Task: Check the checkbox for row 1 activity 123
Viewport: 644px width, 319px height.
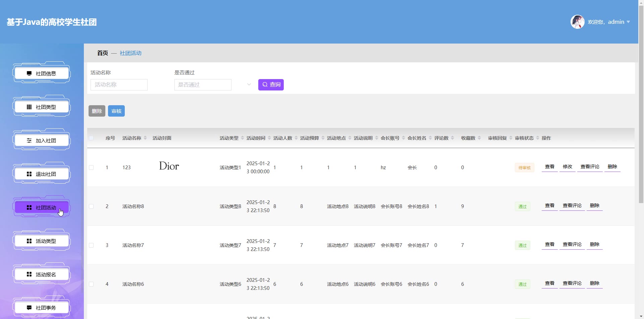Action: (91, 168)
